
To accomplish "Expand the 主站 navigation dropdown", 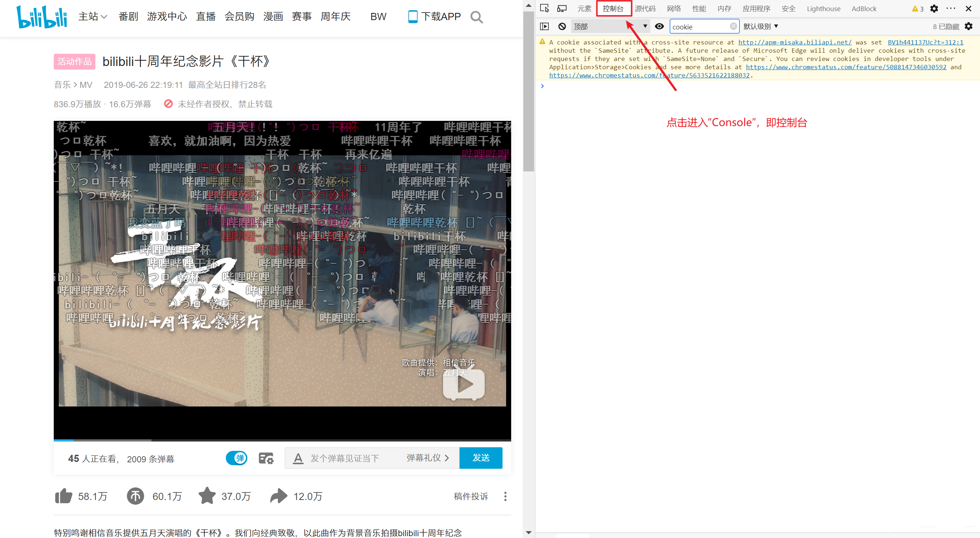I will 93,17.
